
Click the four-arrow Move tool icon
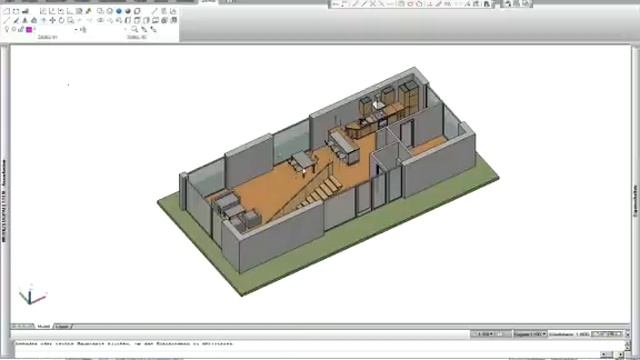[52, 20]
